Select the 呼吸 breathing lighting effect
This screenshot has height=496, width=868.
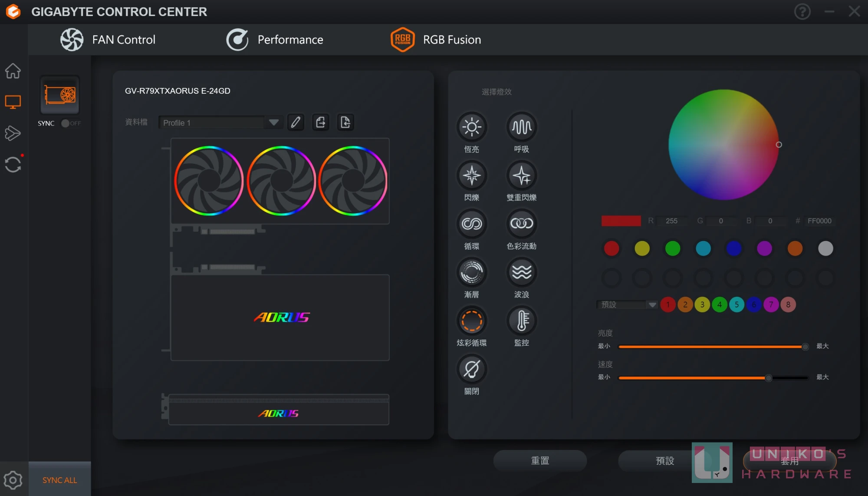coord(522,127)
